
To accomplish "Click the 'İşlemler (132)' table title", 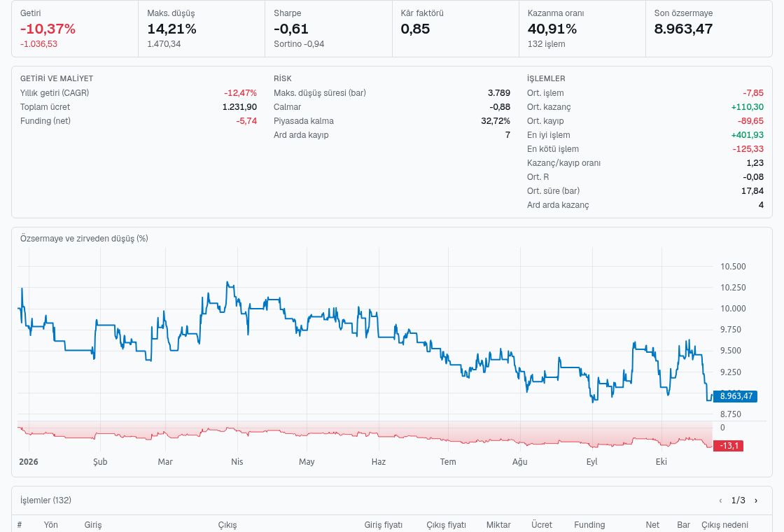I will 45,500.
